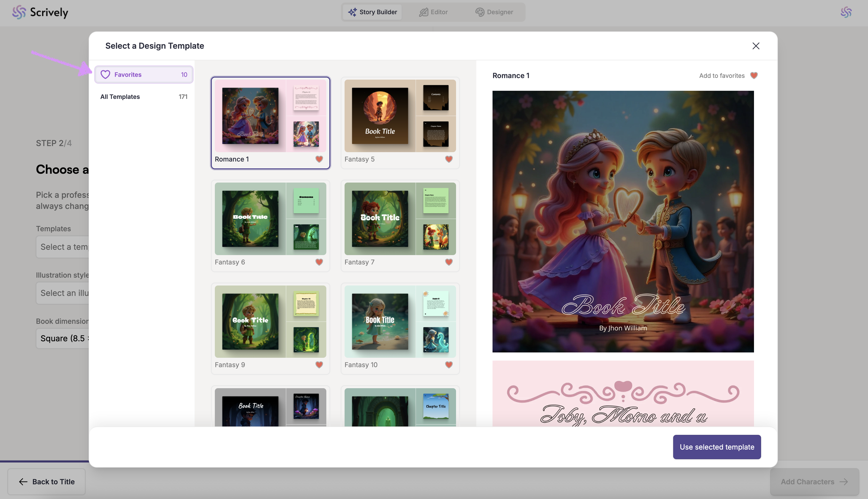The image size is (868, 499).
Task: Toggle favorite heart on Fantasy 6
Action: click(319, 262)
